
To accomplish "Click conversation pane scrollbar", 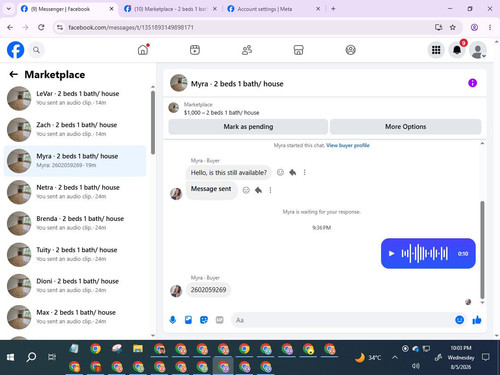I will coord(482,250).
